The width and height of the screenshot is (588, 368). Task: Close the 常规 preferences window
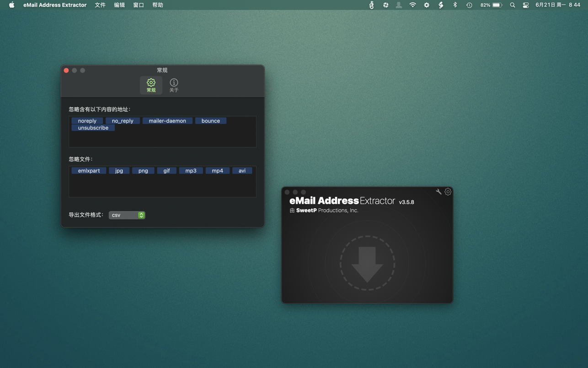66,70
